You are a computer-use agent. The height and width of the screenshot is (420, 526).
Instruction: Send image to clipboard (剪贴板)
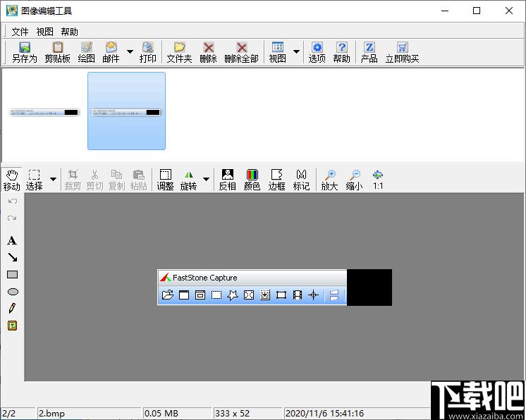57,53
